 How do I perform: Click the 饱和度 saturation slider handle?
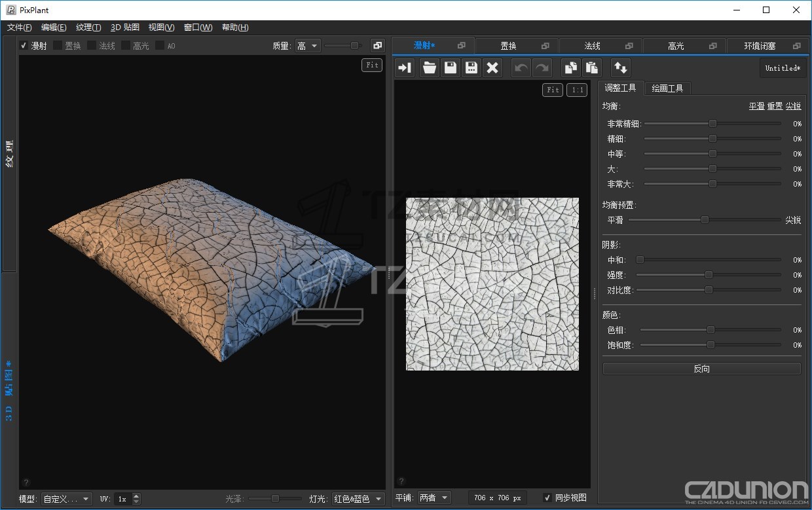[x=710, y=345]
